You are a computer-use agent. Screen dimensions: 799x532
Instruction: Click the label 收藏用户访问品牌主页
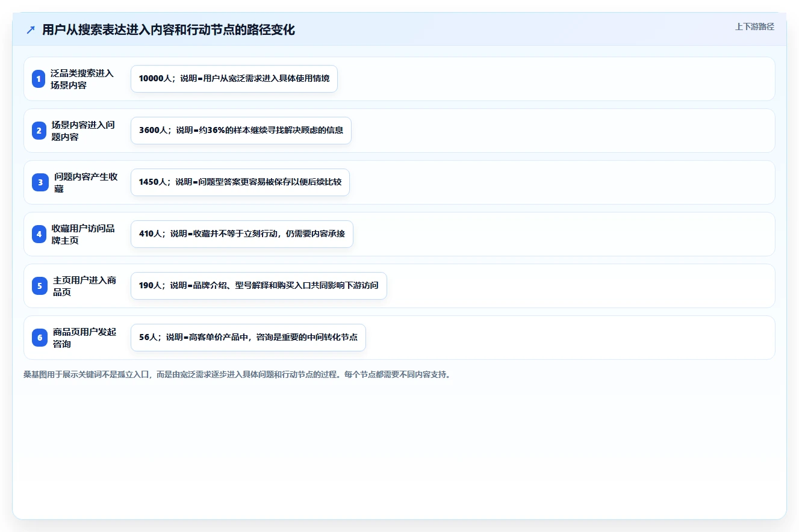[83, 234]
